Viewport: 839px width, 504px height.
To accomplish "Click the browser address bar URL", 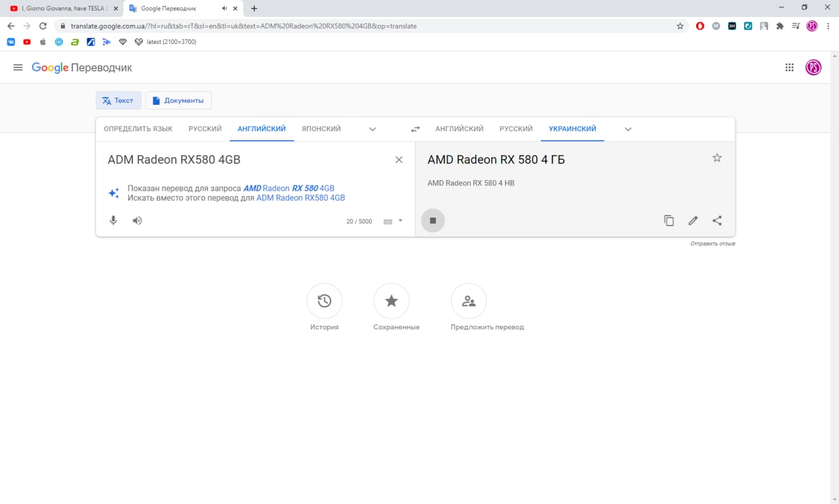I will (243, 26).
